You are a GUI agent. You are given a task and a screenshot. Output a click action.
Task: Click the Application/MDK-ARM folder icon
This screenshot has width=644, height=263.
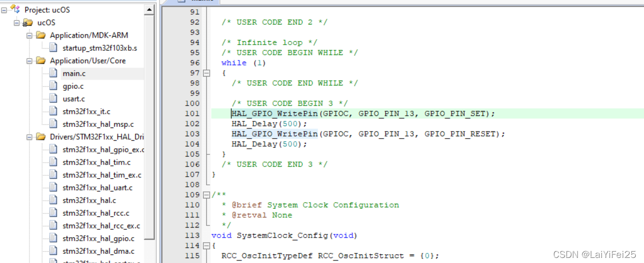point(41,35)
